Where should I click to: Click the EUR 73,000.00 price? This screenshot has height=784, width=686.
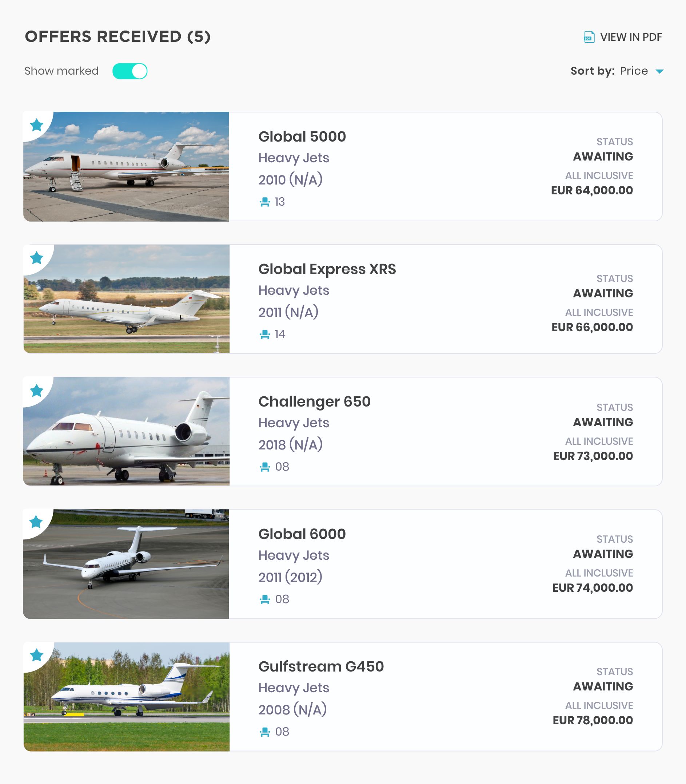pyautogui.click(x=593, y=456)
